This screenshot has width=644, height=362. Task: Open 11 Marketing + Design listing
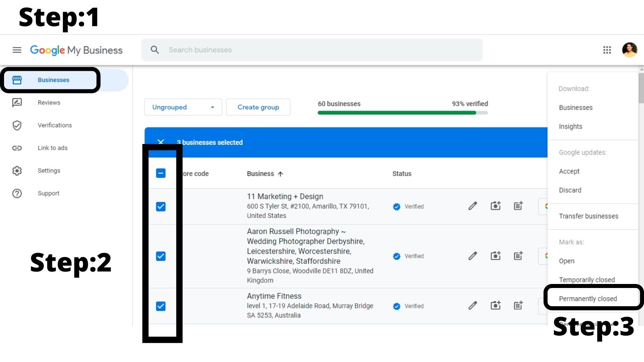[x=285, y=196]
